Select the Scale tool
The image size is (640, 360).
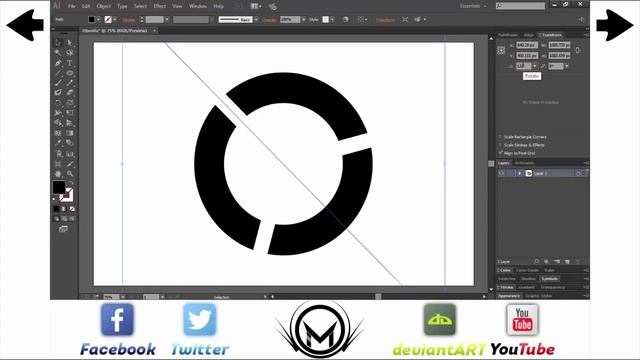pos(70,103)
